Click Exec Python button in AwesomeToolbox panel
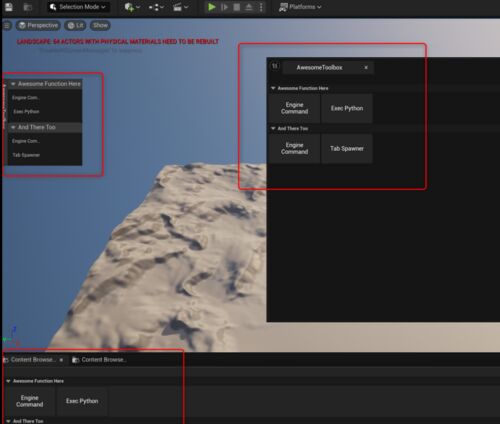This screenshot has height=424, width=500. [x=347, y=108]
